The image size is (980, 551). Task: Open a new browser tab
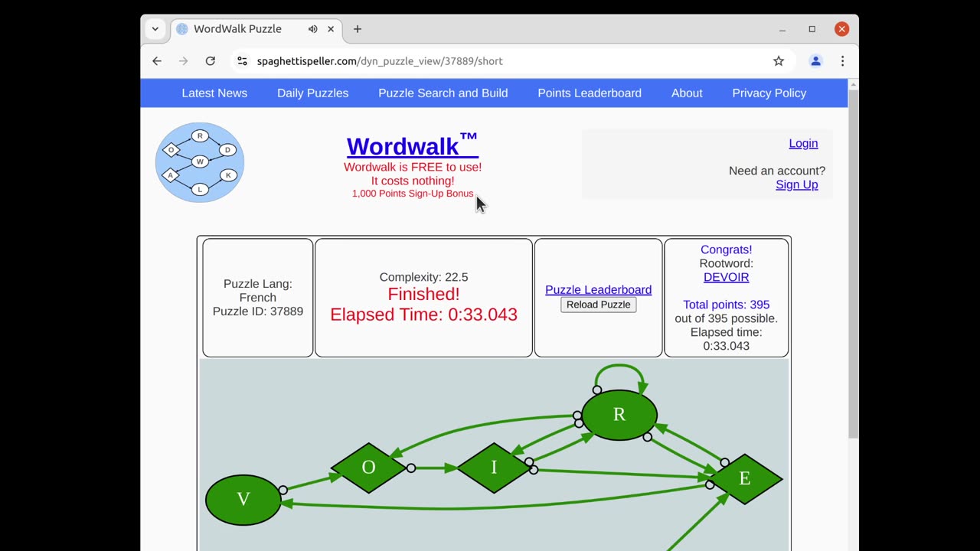358,29
